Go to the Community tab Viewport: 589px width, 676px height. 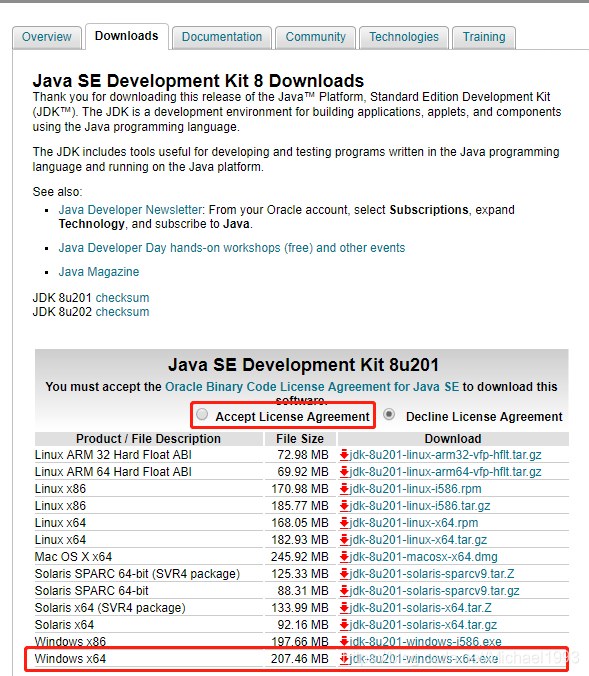click(x=316, y=37)
